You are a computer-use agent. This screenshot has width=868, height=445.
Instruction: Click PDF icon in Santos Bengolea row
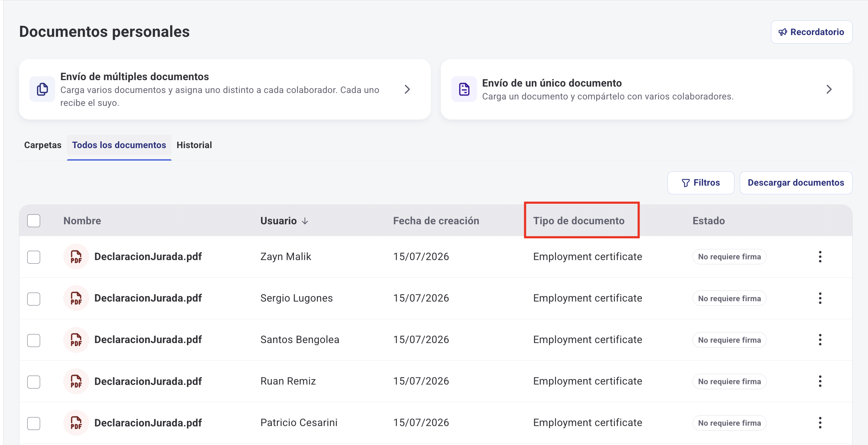click(x=76, y=340)
